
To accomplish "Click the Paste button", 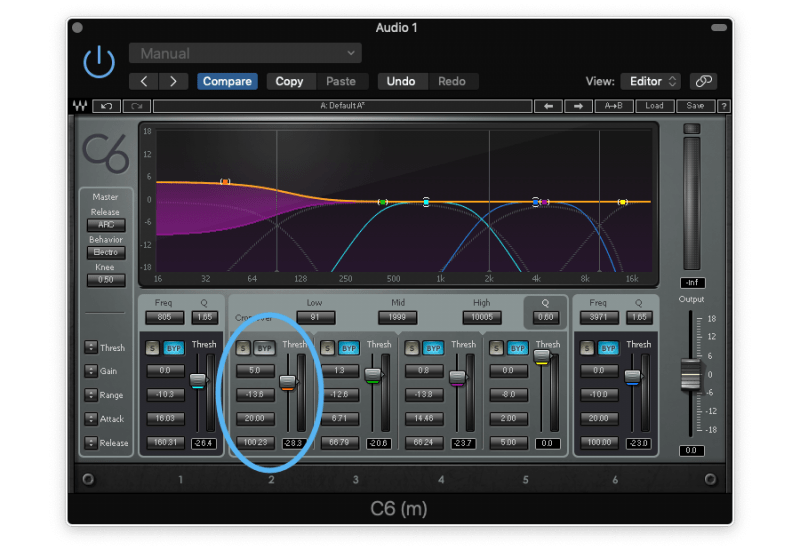I will [x=341, y=82].
